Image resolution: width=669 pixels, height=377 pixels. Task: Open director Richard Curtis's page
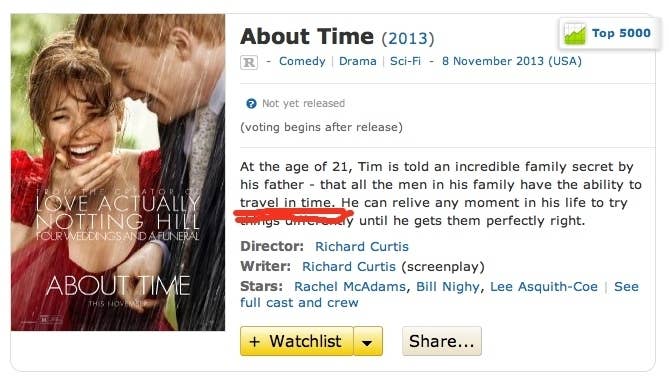[362, 246]
